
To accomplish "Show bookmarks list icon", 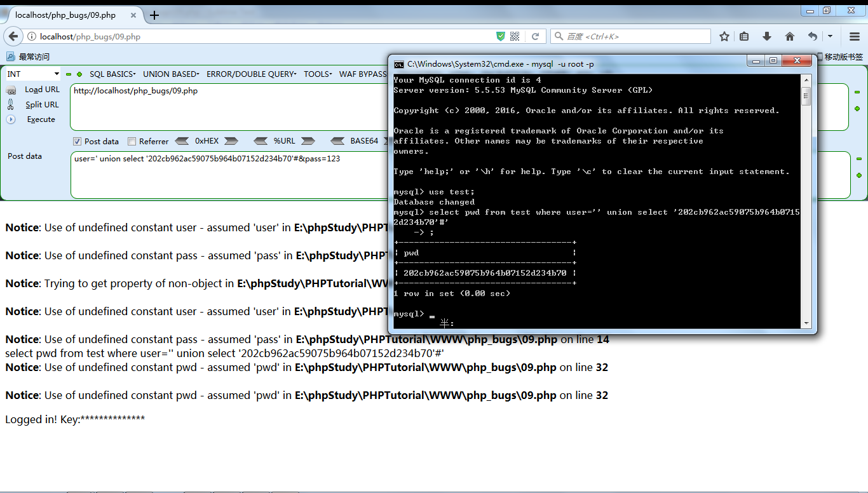I will point(744,36).
